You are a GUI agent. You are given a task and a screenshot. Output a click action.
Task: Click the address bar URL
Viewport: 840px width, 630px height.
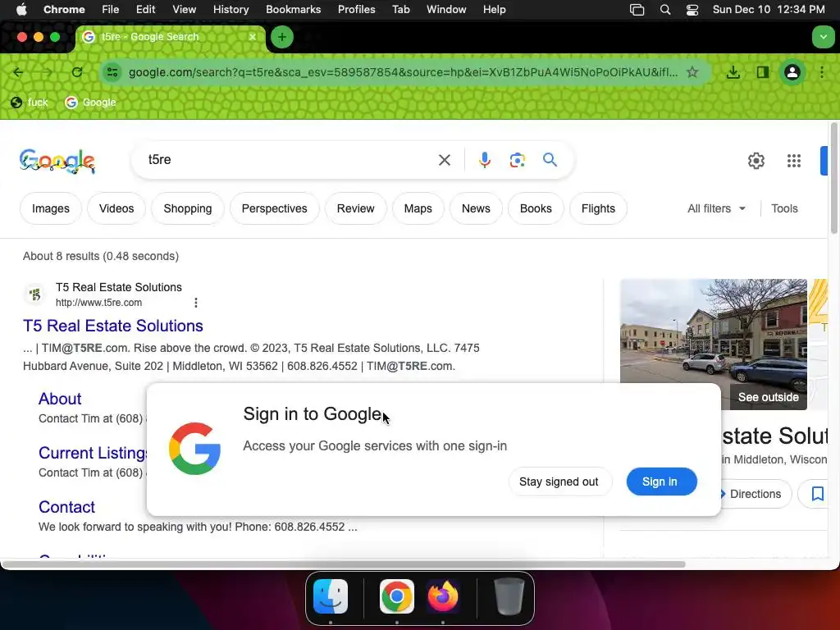tap(403, 72)
